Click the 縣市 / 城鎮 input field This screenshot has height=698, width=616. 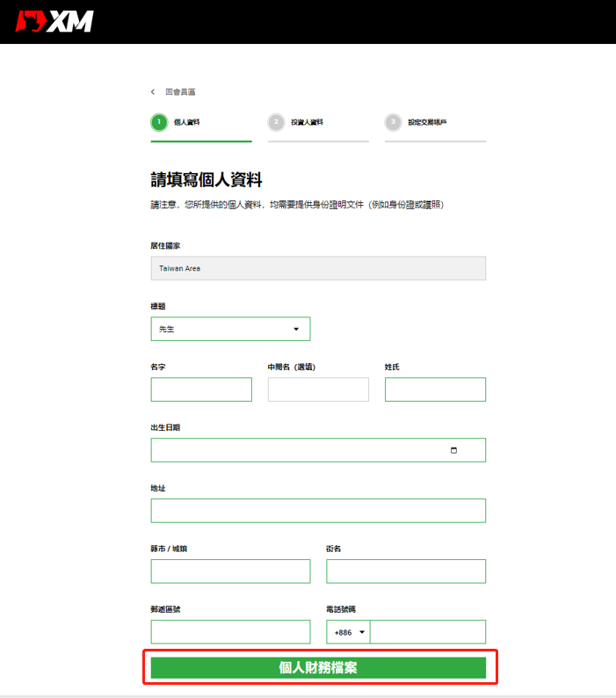point(230,571)
